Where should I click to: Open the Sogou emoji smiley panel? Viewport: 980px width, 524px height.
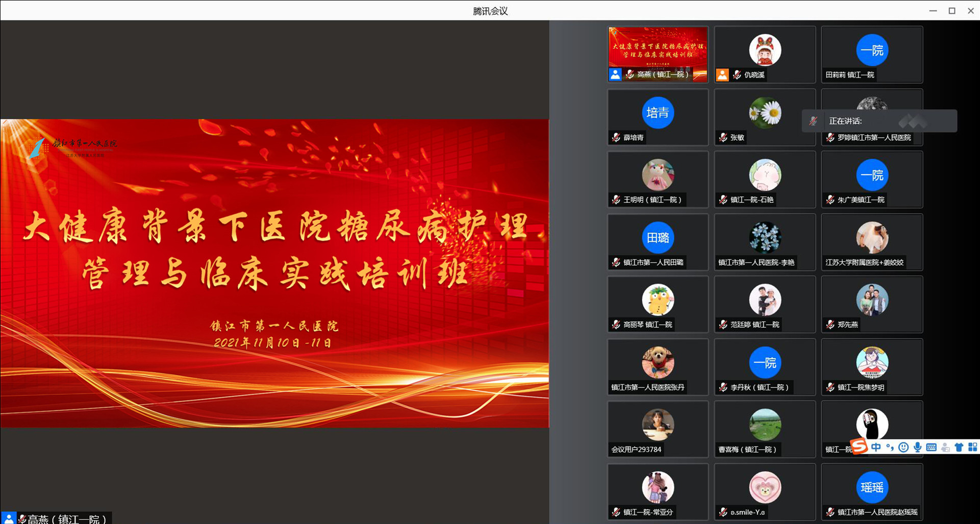(903, 447)
